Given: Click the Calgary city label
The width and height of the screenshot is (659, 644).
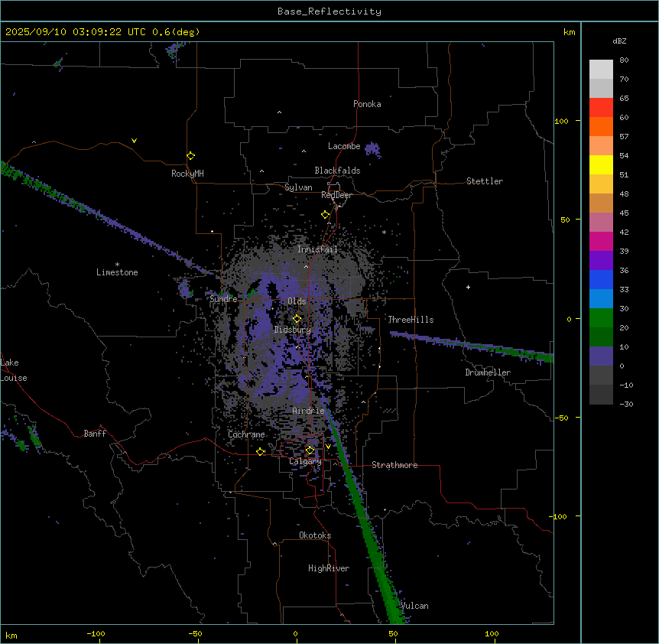Looking at the screenshot, I should coord(305,461).
